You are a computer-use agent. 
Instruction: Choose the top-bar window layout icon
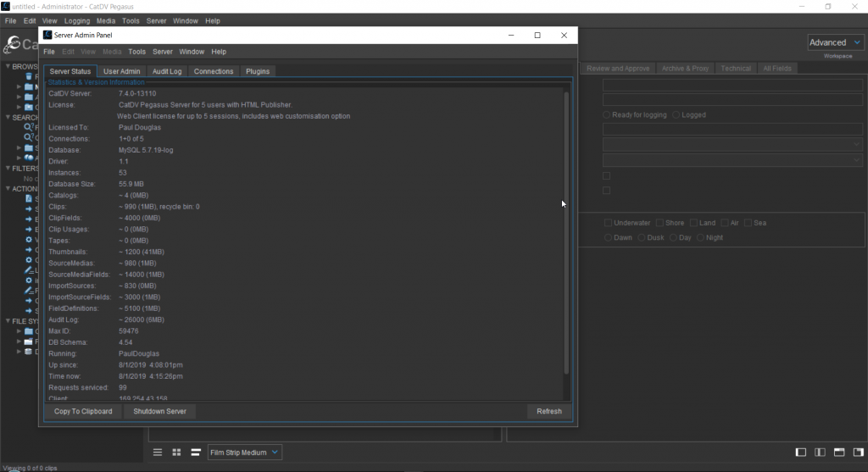tap(839, 452)
